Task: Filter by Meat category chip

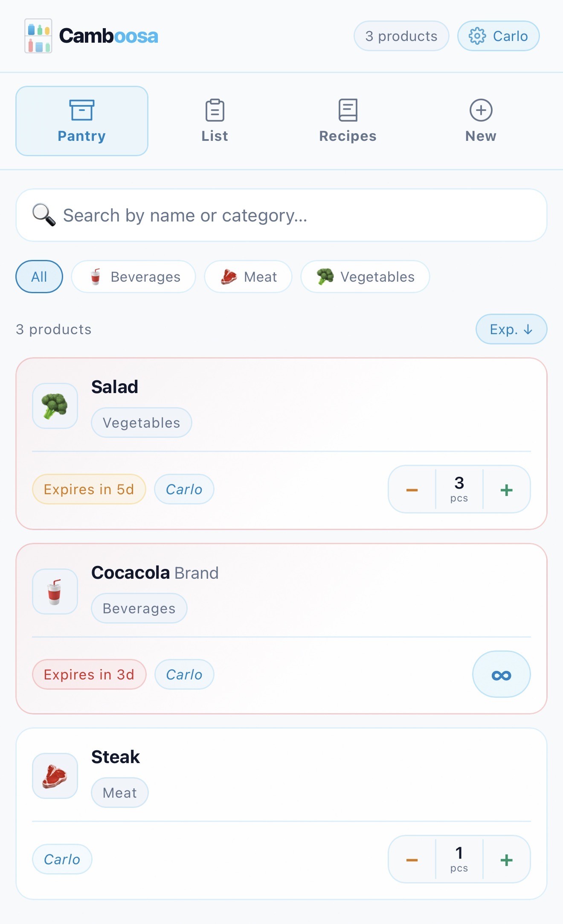Action: [248, 277]
